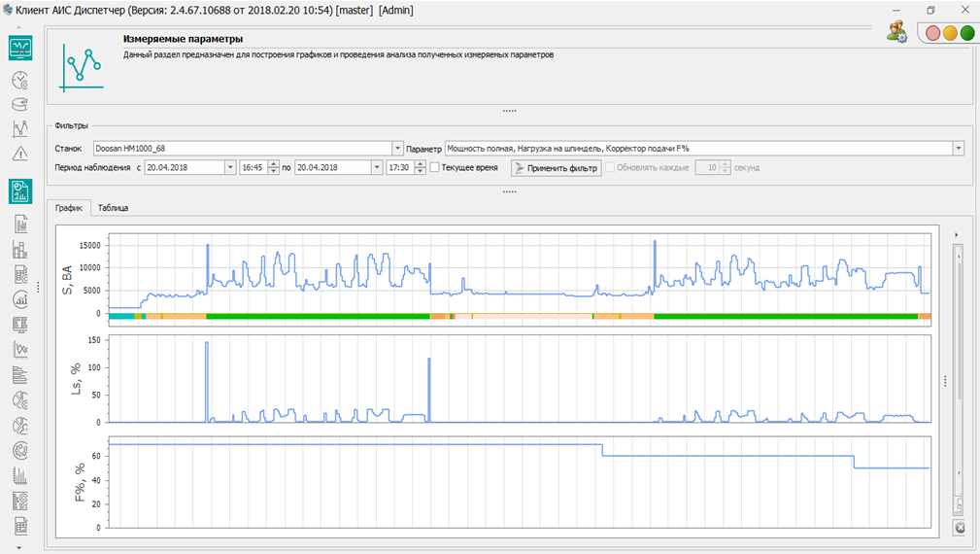Expand the 'Параметр' dropdown list
The height and width of the screenshot is (554, 980).
(x=959, y=149)
